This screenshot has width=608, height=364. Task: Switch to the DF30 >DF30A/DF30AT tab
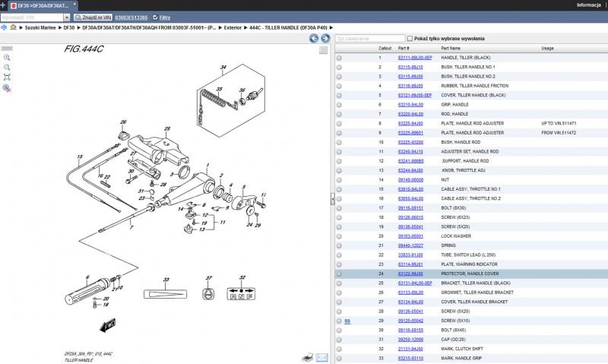[39, 5]
